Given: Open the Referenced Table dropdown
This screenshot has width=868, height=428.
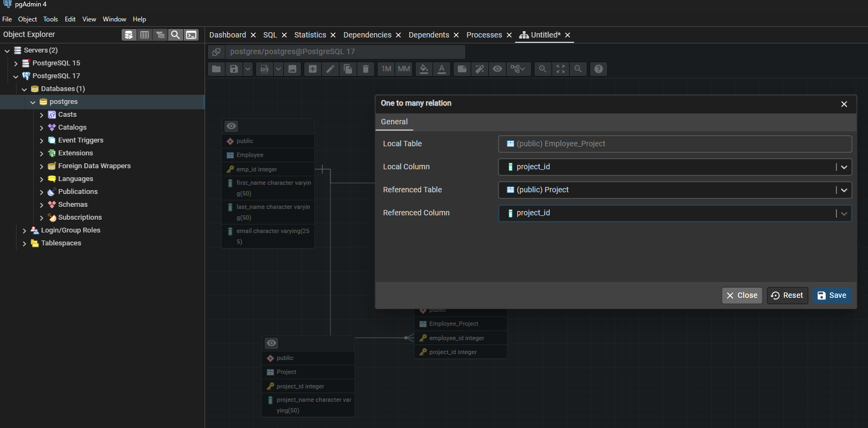Looking at the screenshot, I should pyautogui.click(x=844, y=190).
